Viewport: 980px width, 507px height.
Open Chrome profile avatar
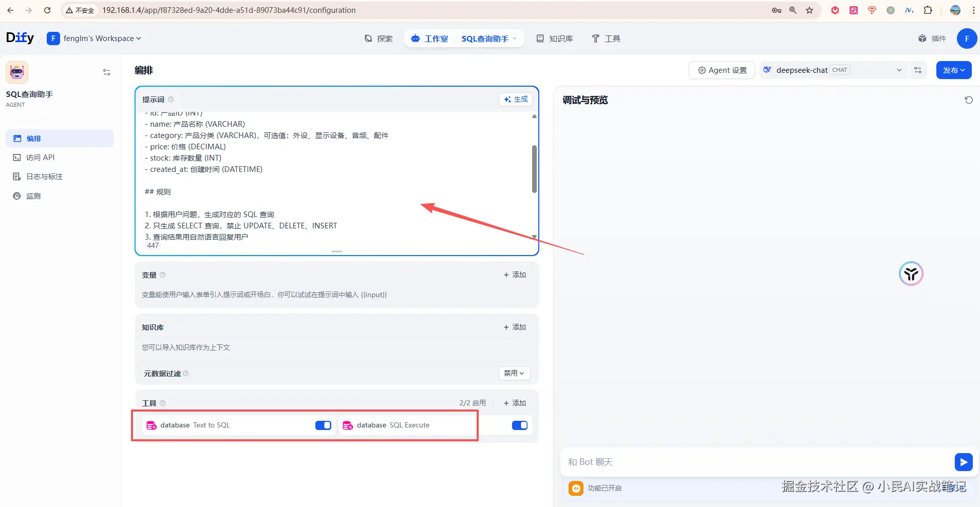pyautogui.click(x=955, y=10)
